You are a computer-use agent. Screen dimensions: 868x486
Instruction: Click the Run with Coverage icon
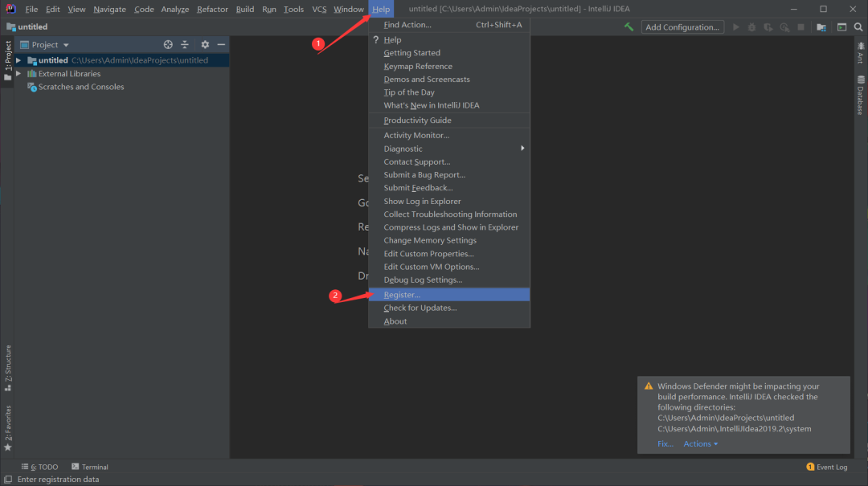(x=768, y=27)
